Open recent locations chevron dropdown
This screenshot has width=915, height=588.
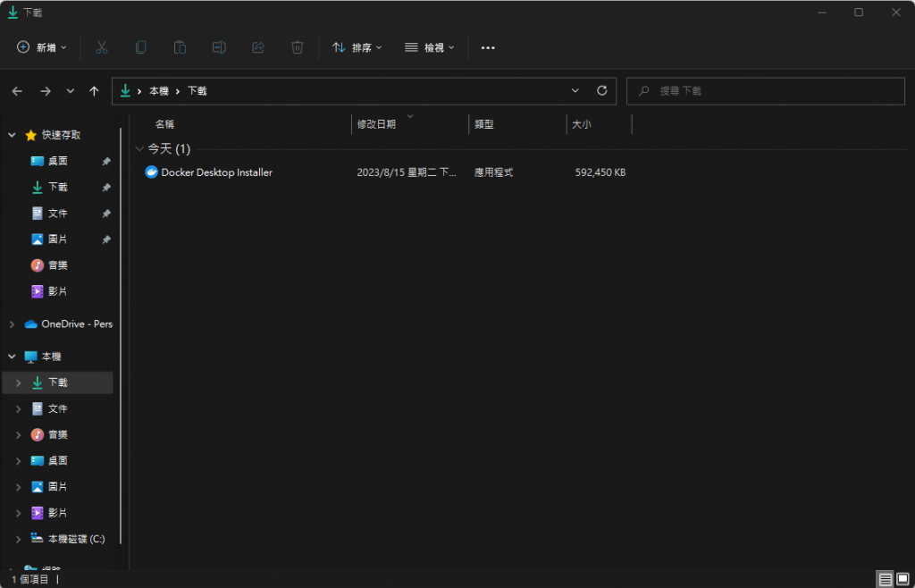pos(70,91)
